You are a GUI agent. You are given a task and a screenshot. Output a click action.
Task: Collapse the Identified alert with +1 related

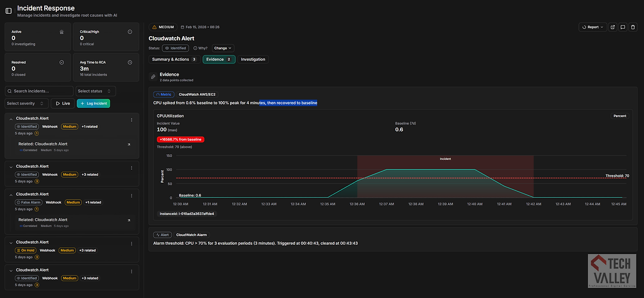[11, 119]
